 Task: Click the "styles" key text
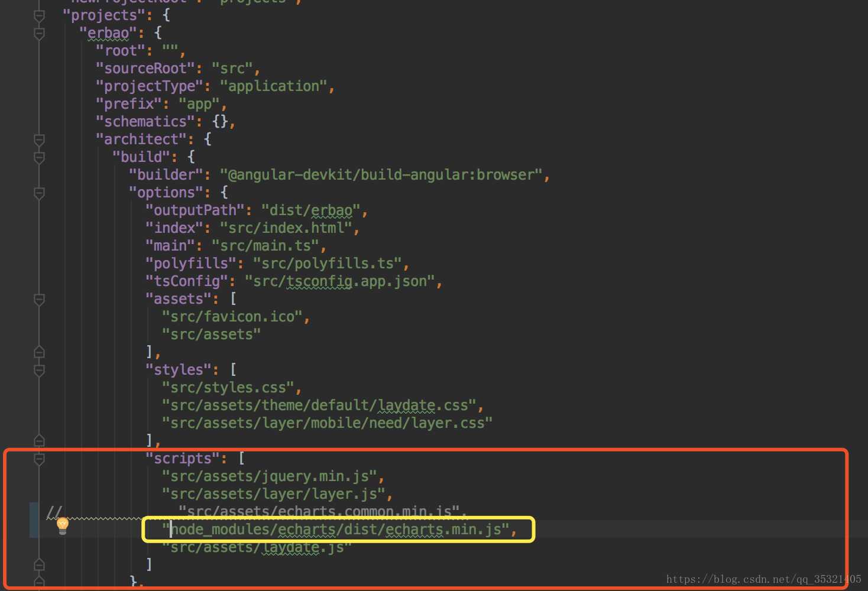point(178,370)
